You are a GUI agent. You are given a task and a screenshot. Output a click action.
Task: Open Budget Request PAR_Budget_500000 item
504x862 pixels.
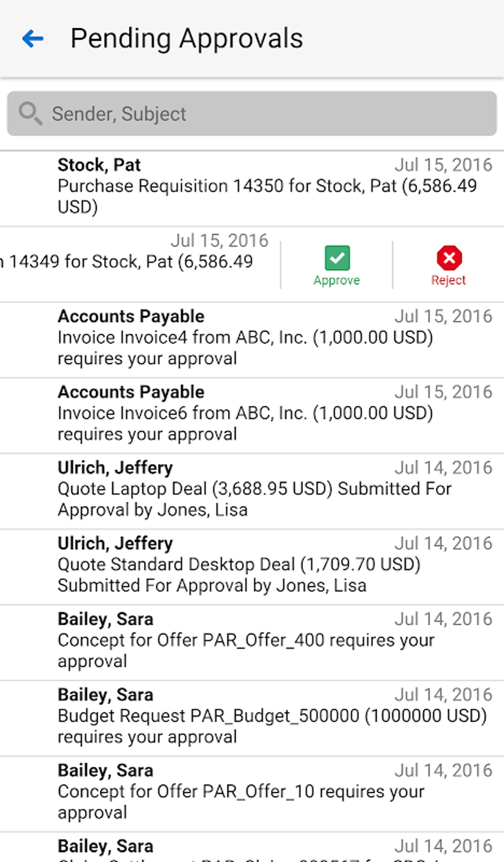[x=252, y=718]
